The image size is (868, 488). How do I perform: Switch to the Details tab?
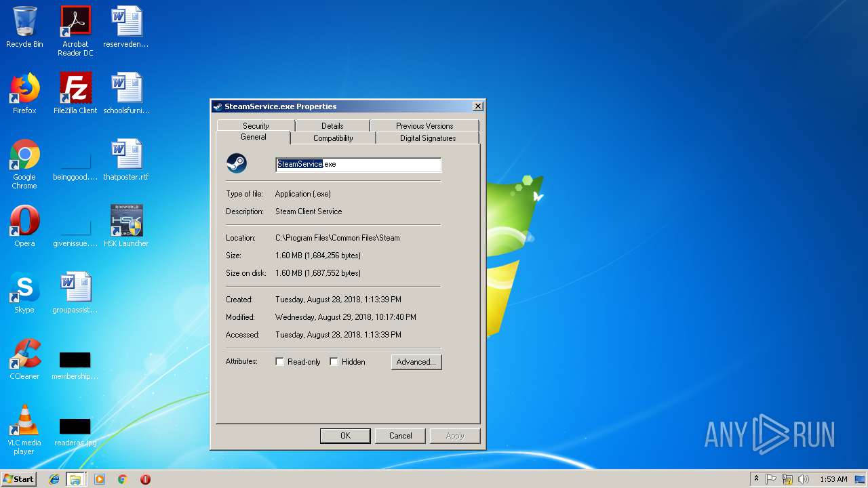click(332, 125)
